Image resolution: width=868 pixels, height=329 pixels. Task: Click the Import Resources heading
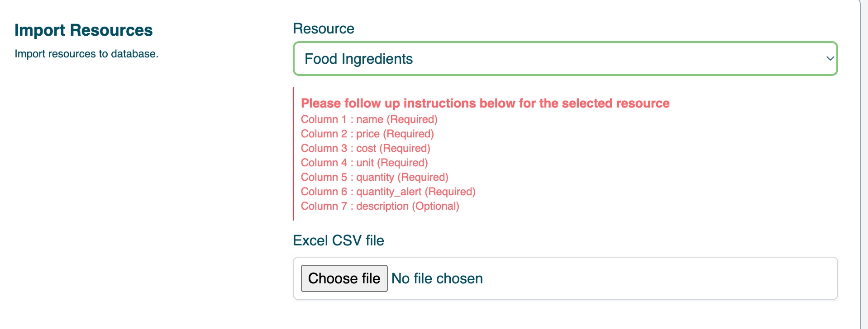pos(84,30)
